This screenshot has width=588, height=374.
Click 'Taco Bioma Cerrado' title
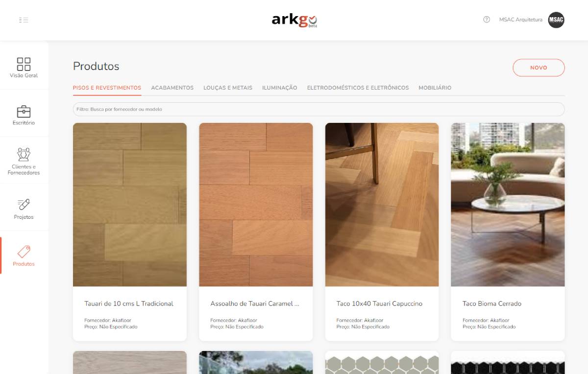[x=492, y=304]
